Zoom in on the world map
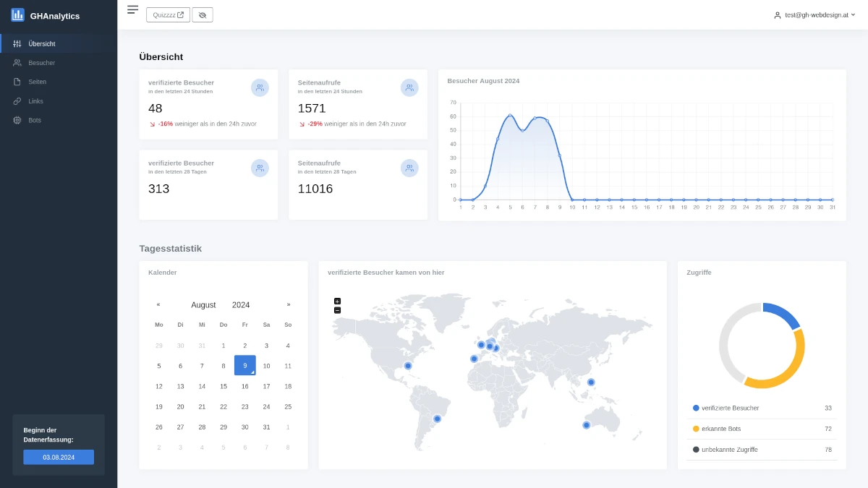This screenshot has width=868, height=488. pos(337,301)
